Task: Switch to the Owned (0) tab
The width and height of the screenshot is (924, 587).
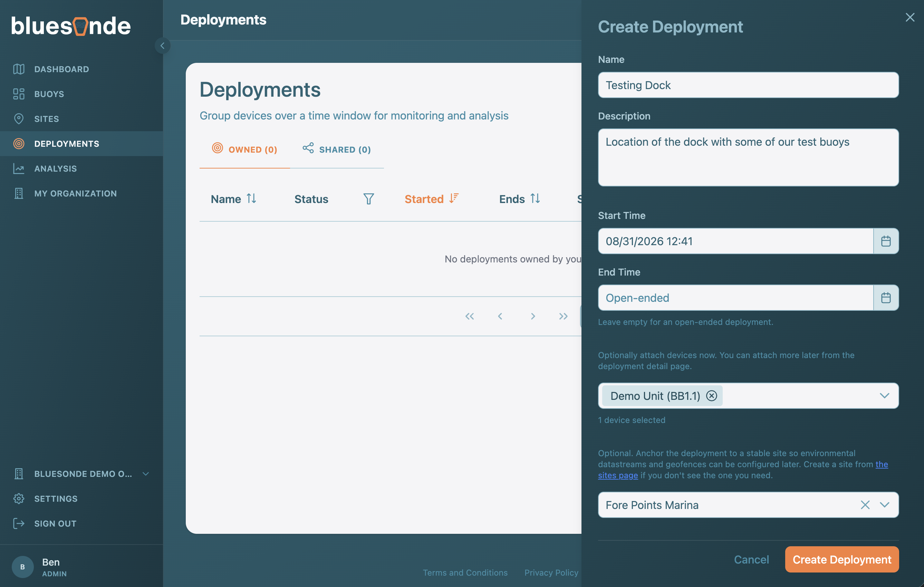Action: (244, 149)
